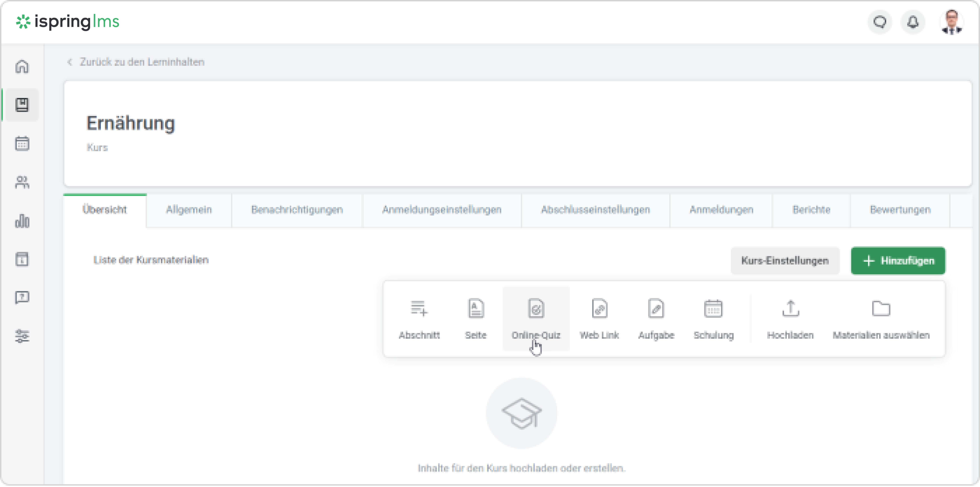980x487 pixels.
Task: Open the reports bar chart icon
Action: click(22, 221)
